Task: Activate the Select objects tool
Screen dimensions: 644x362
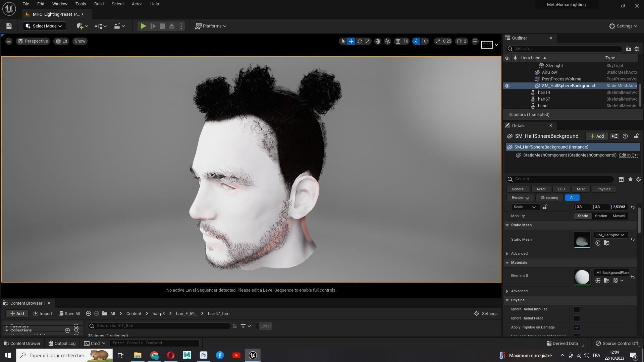Action: pos(343,41)
